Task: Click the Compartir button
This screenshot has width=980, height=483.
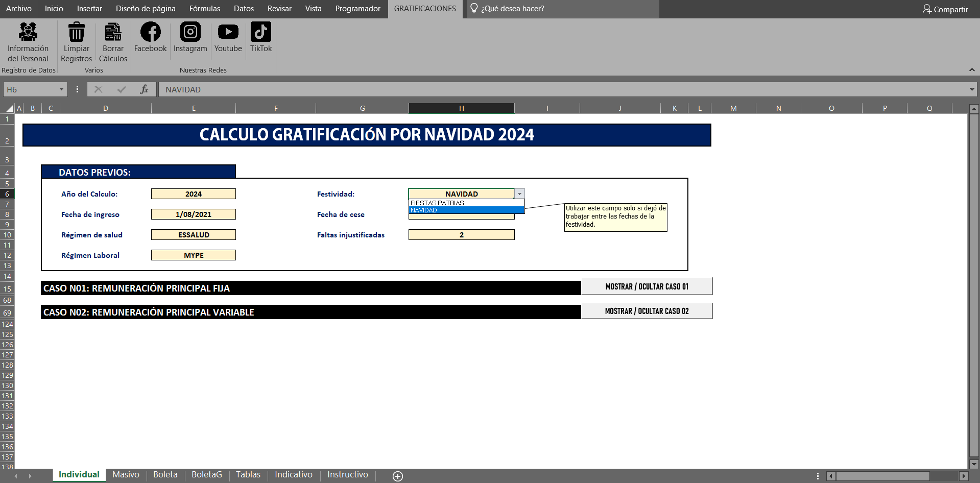Action: 945,9
